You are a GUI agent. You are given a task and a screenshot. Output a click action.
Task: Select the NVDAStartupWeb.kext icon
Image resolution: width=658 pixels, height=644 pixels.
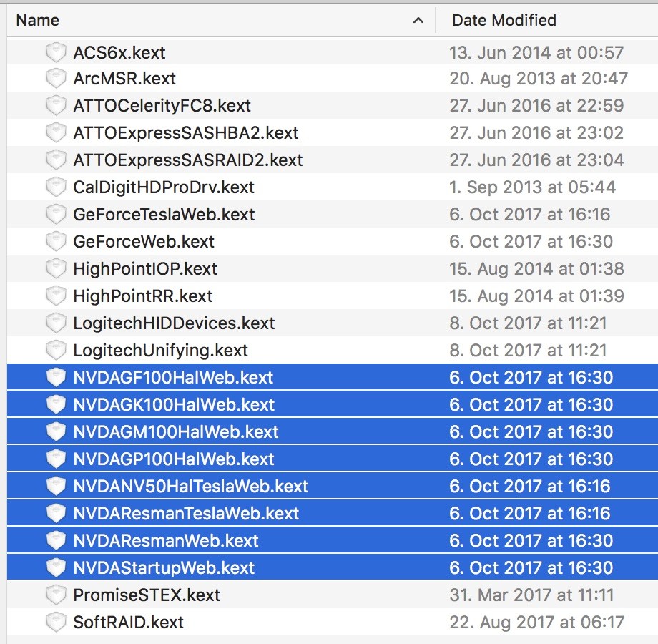[56, 567]
